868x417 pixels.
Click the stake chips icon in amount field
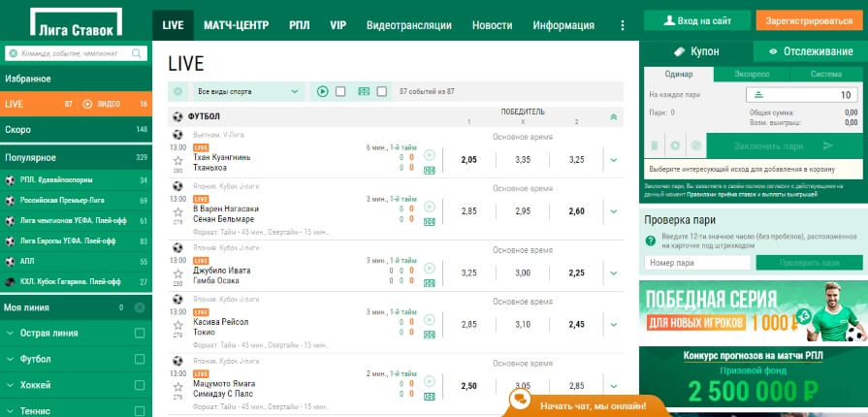click(759, 95)
